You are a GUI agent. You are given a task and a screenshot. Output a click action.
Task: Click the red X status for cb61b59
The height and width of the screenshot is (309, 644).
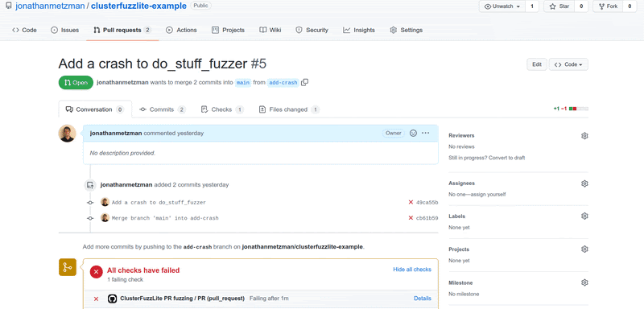411,218
